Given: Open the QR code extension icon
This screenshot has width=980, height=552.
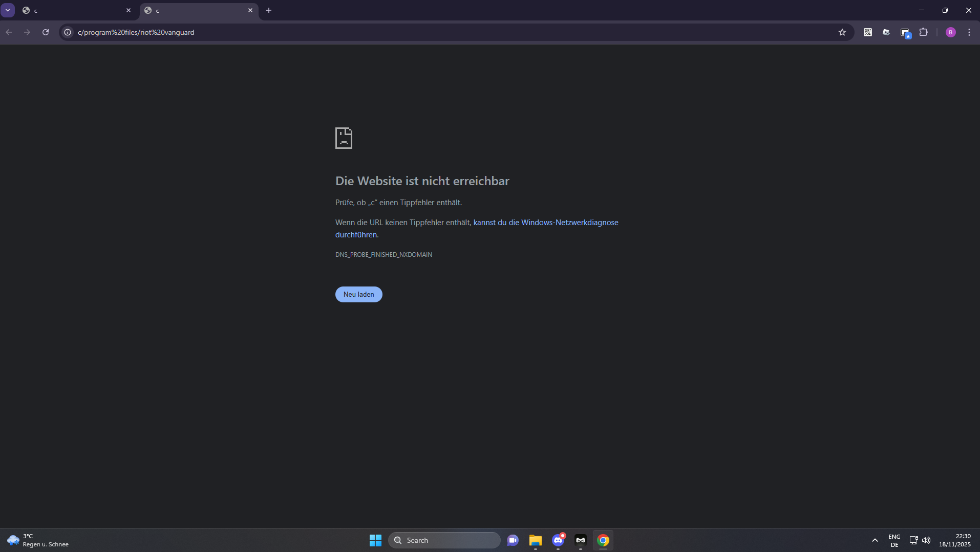Looking at the screenshot, I should (x=868, y=32).
